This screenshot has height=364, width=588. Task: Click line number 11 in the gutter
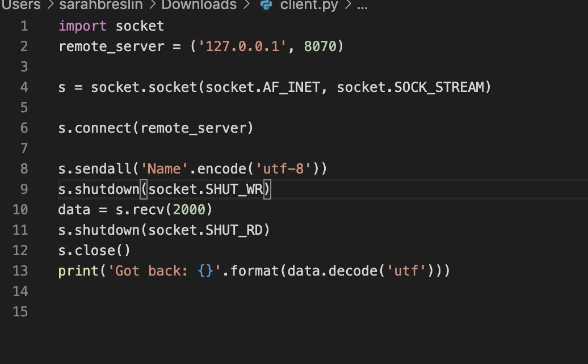pos(20,230)
